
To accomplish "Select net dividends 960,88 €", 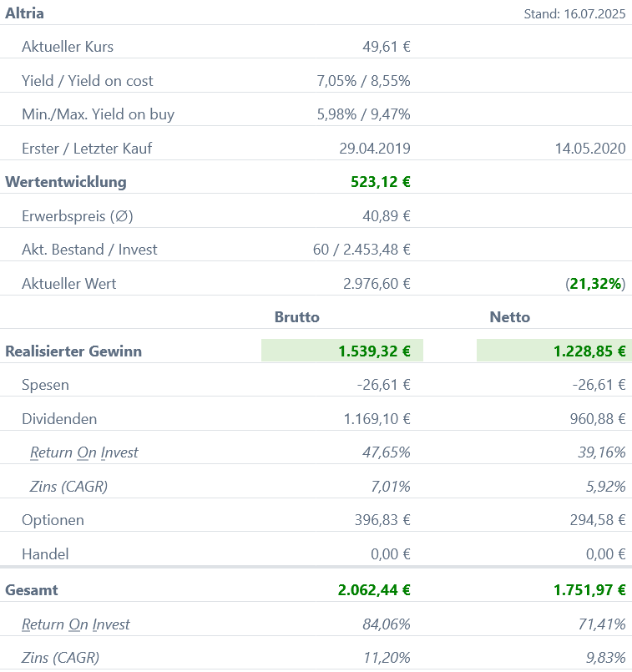I will pos(598,419).
